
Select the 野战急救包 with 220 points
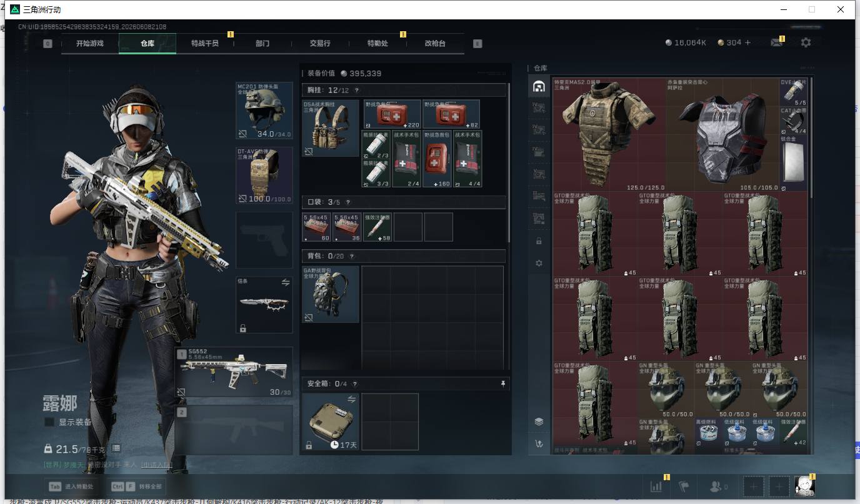tap(392, 114)
